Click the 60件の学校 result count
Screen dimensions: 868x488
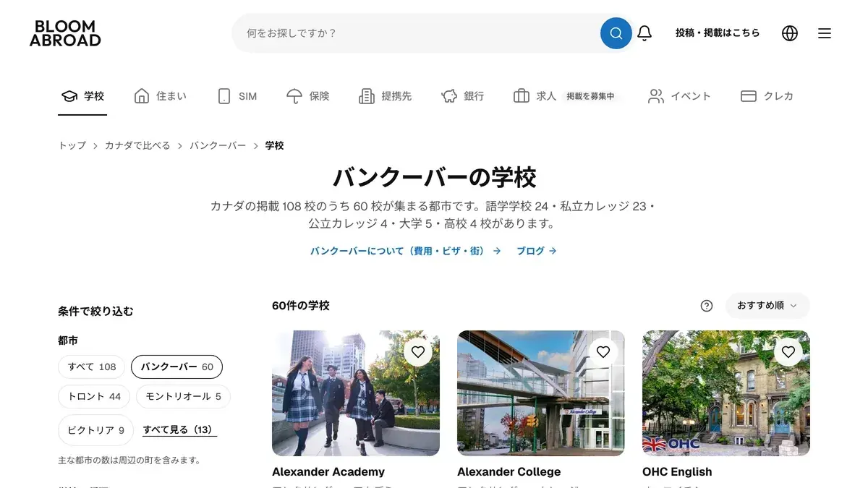tap(301, 306)
